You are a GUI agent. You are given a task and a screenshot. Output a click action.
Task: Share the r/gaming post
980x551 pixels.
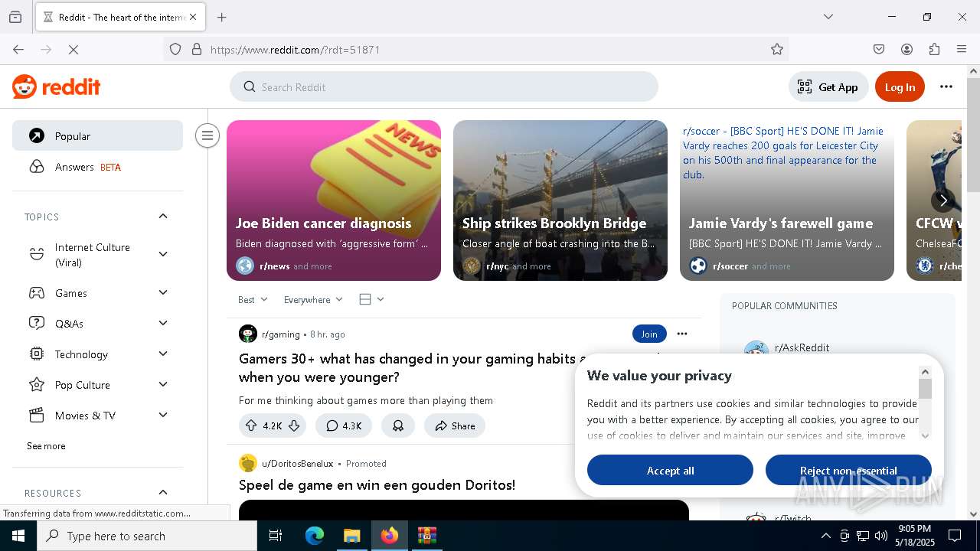[455, 425]
